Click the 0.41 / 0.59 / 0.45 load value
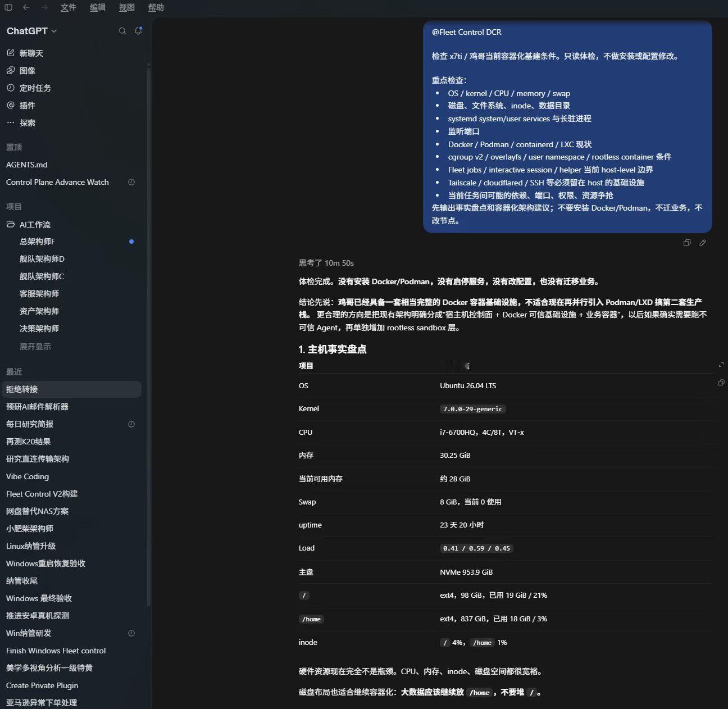The height and width of the screenshot is (709, 728). pos(476,548)
